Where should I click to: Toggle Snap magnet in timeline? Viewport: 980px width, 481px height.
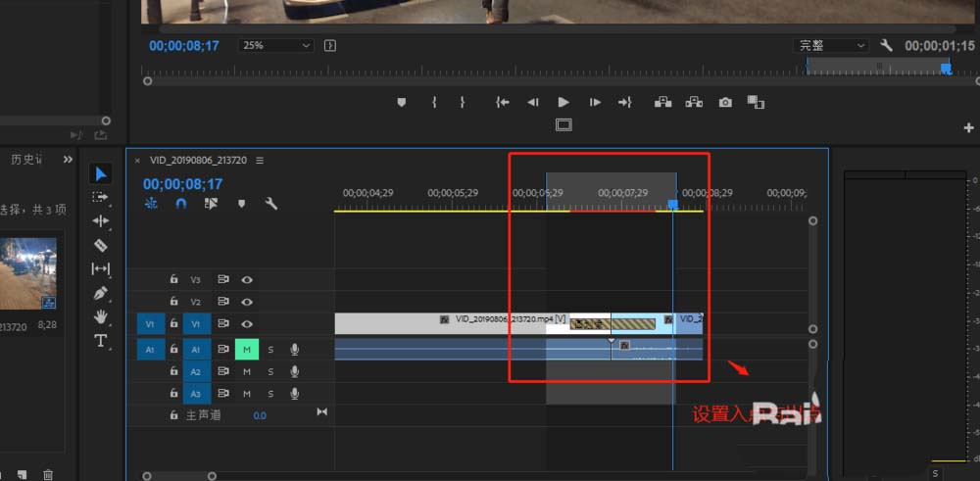point(181,204)
